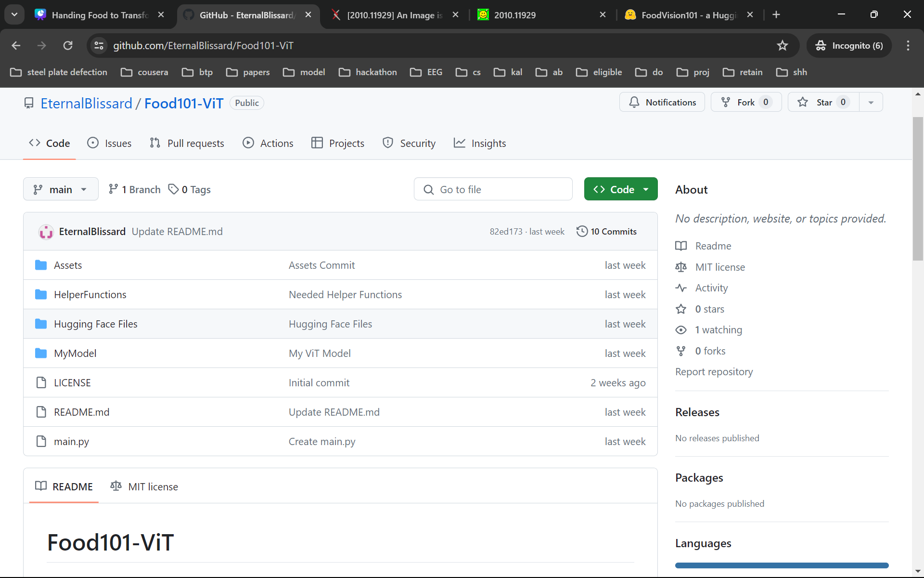This screenshot has width=924, height=578.
Task: Expand the main branch dropdown
Action: click(61, 189)
